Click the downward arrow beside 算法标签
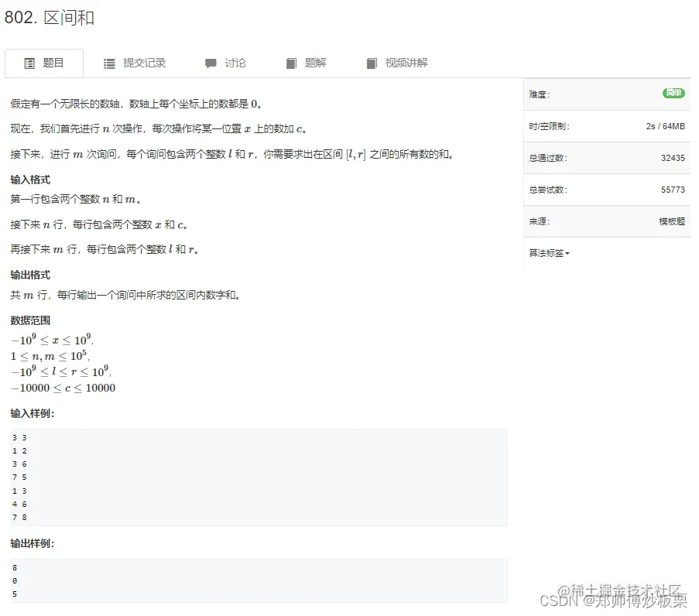The image size is (699, 616). point(569,252)
